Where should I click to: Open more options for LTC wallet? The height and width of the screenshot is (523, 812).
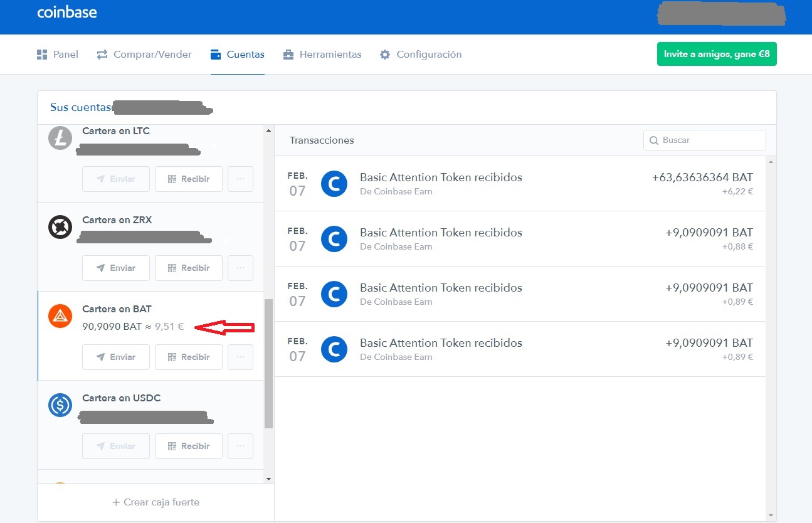tap(241, 179)
